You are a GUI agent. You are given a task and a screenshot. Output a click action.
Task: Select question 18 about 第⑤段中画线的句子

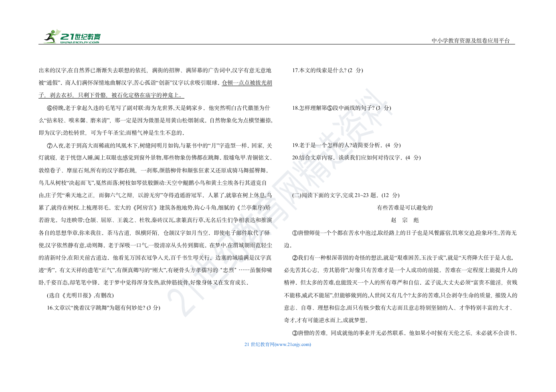(x=342, y=108)
